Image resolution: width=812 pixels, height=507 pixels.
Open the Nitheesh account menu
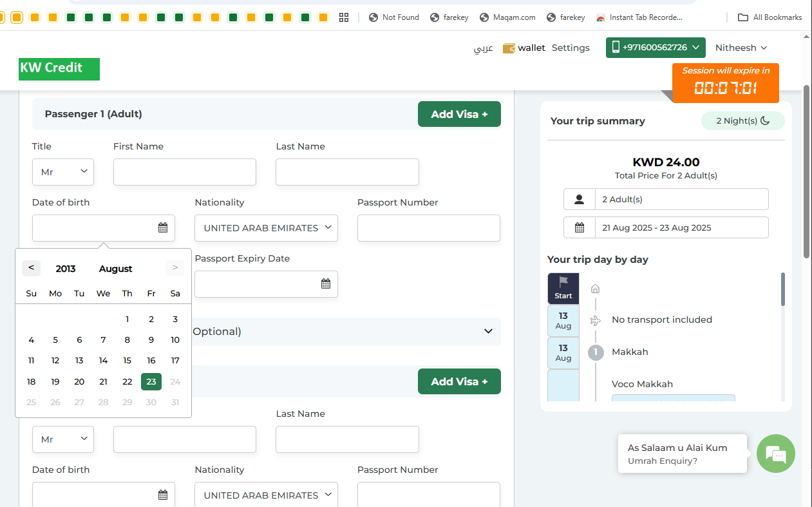point(741,48)
